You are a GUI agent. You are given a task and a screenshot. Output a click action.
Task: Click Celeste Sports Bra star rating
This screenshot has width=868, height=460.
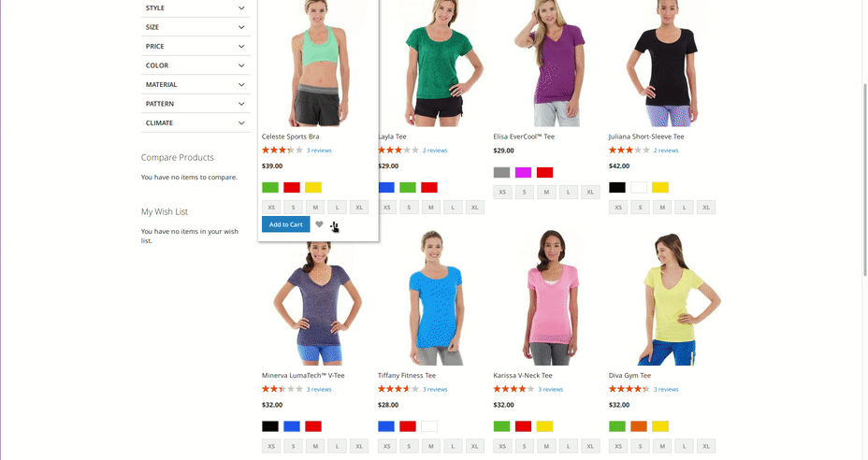[x=282, y=150]
